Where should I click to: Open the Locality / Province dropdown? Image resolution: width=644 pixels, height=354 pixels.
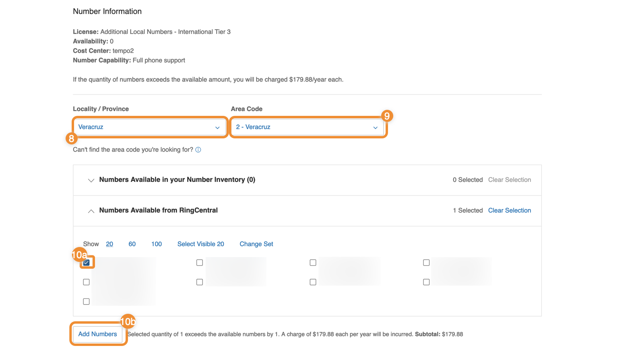(x=149, y=127)
